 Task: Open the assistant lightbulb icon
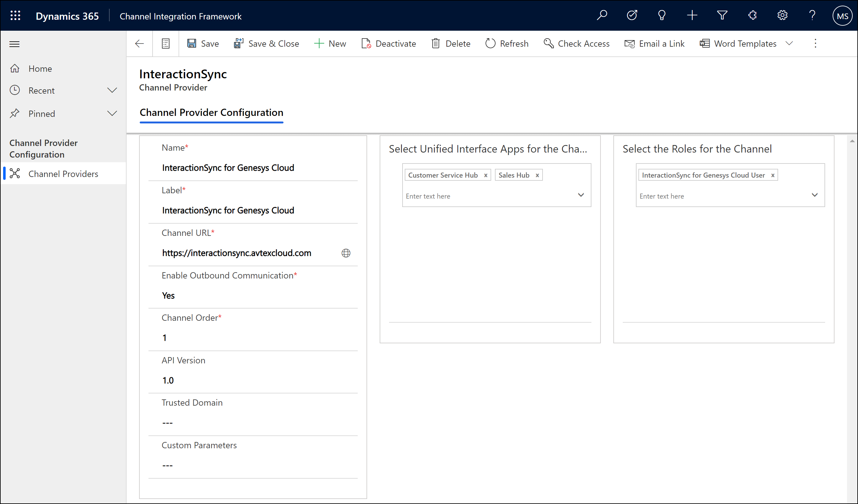click(662, 15)
